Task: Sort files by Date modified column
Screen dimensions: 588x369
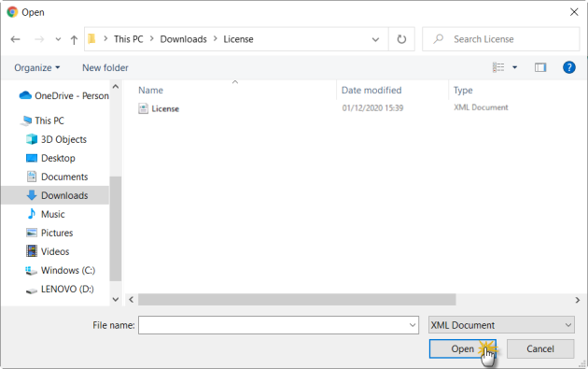Action: tap(371, 90)
